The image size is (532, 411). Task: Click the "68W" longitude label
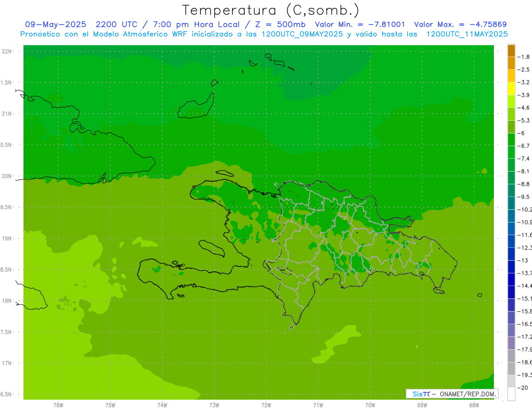(x=474, y=405)
